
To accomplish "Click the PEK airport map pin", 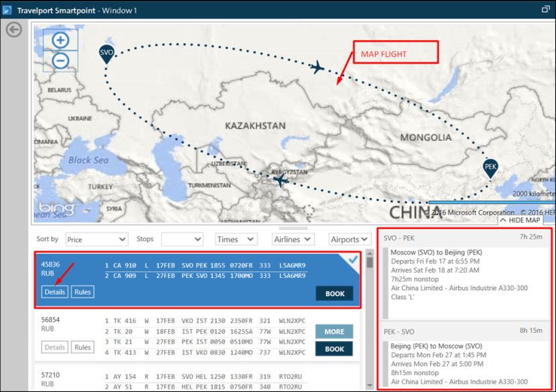I will click(490, 169).
